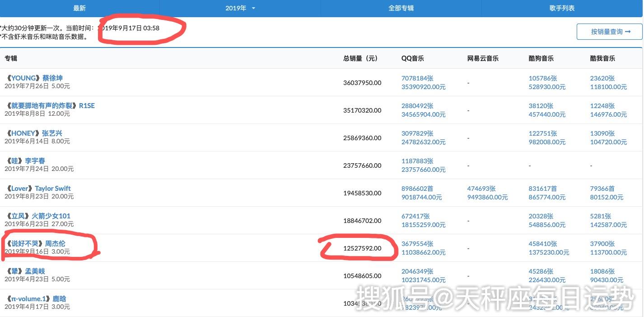Click 酷我 sales 37900张 for 说好不哭
644x317 pixels.
pyautogui.click(x=602, y=244)
